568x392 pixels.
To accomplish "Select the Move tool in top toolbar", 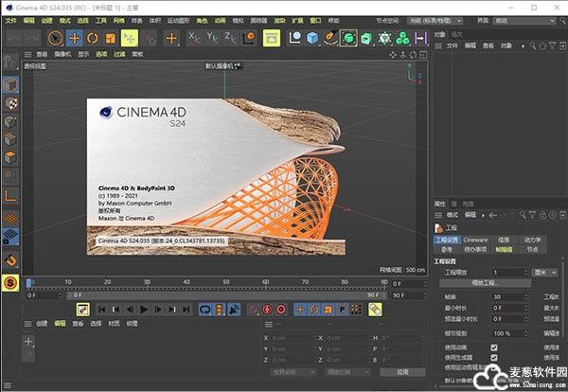I will click(74, 38).
